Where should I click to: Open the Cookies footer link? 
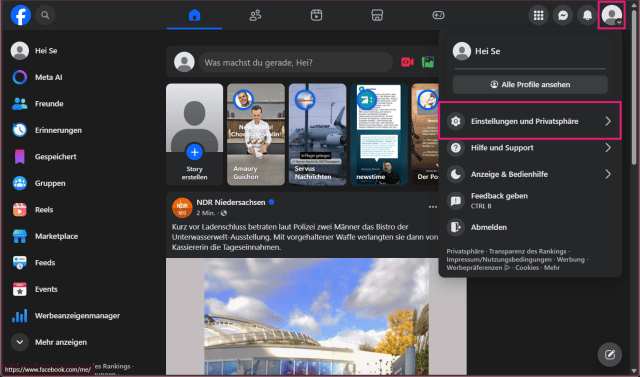[x=527, y=268]
